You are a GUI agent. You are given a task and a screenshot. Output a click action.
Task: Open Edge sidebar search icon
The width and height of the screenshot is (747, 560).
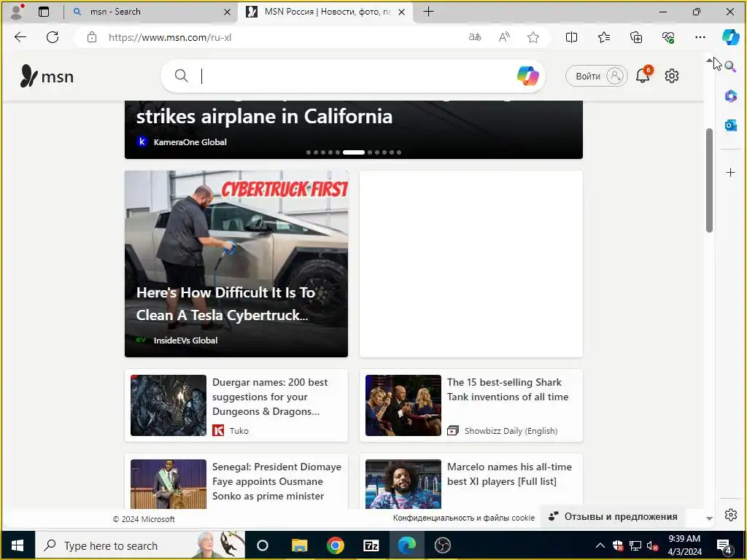click(x=730, y=66)
